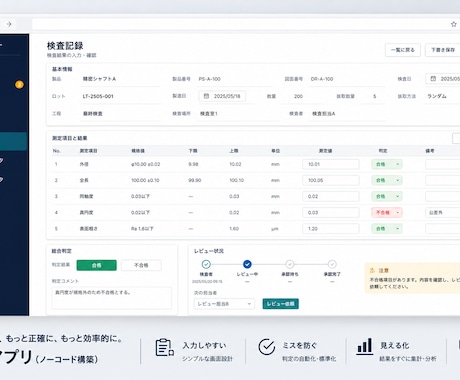Click the レビュー中 blue check step
The width and height of the screenshot is (460, 380).
tap(247, 264)
